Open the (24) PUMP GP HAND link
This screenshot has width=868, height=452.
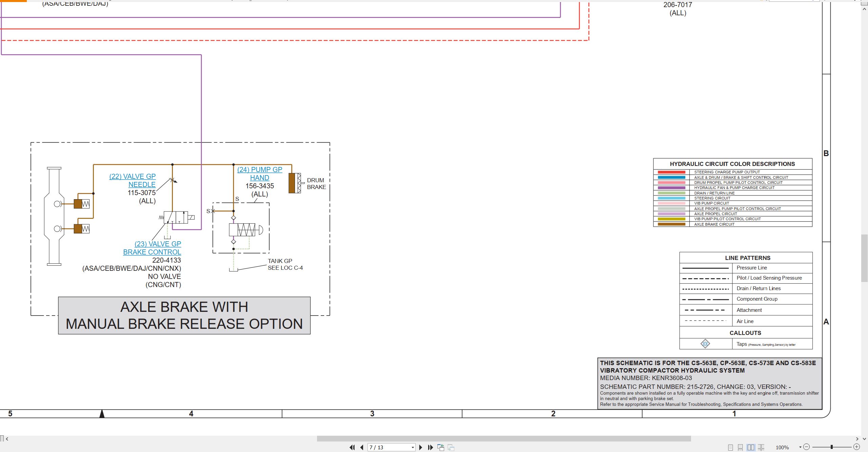pyautogui.click(x=260, y=174)
